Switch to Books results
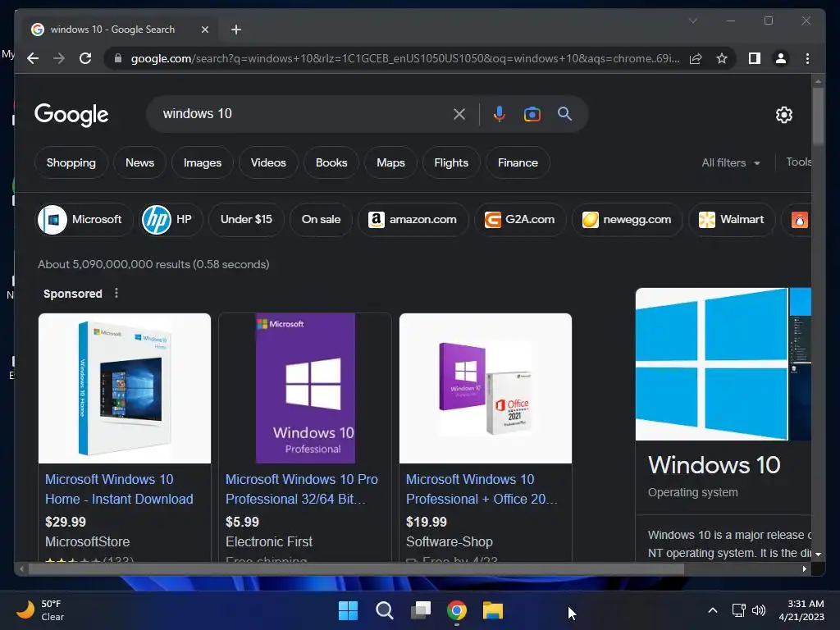 click(331, 163)
